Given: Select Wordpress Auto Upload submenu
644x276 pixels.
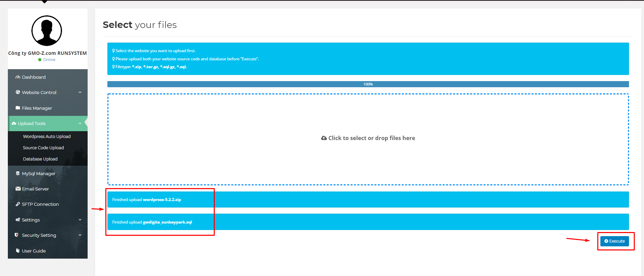Looking at the screenshot, I should pyautogui.click(x=47, y=136).
